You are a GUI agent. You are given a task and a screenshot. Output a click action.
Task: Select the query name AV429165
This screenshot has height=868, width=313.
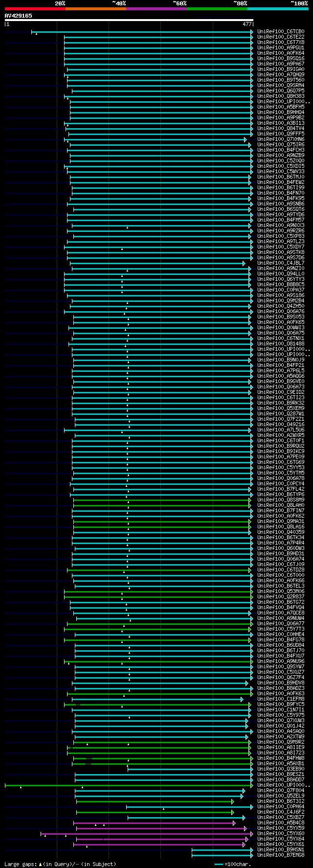[19, 16]
